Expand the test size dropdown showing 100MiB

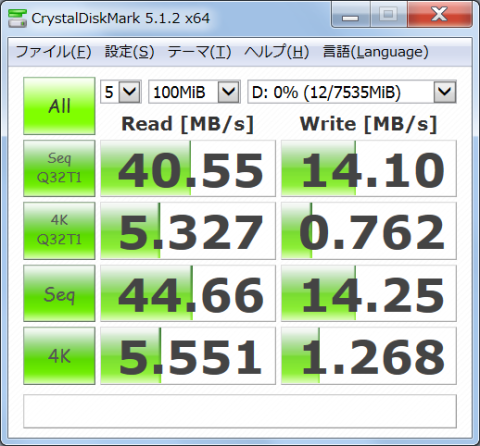tap(229, 92)
